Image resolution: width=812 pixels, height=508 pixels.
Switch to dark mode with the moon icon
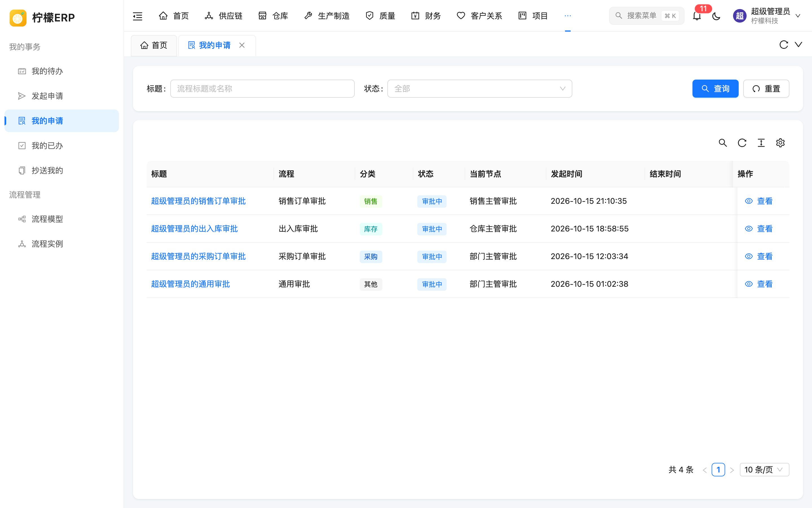click(716, 16)
